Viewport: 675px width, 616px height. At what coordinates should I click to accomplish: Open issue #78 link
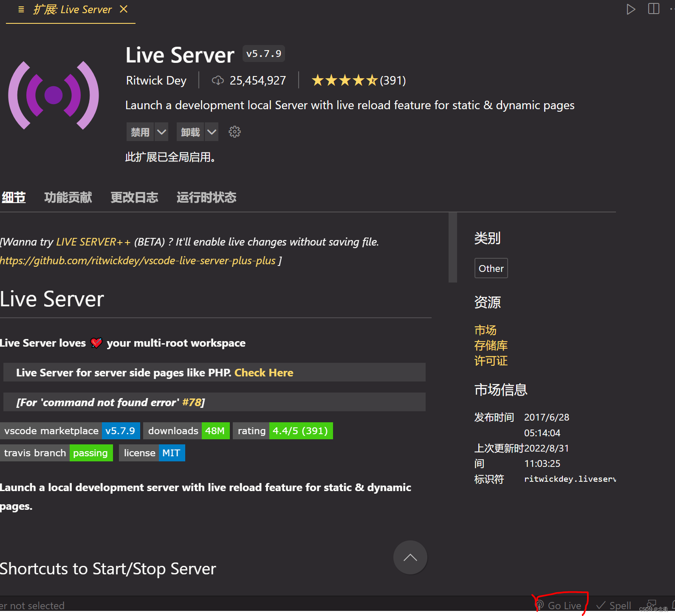point(192,402)
